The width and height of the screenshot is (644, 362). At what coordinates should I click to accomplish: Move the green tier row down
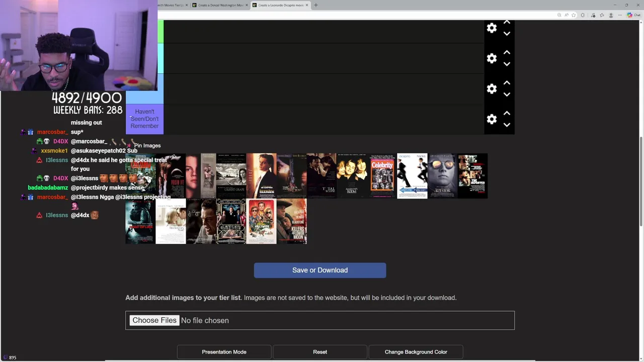[x=507, y=34]
